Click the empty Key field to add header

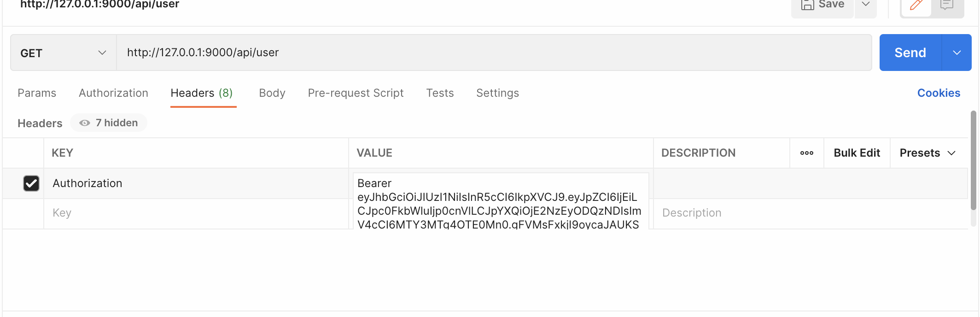[138, 212]
